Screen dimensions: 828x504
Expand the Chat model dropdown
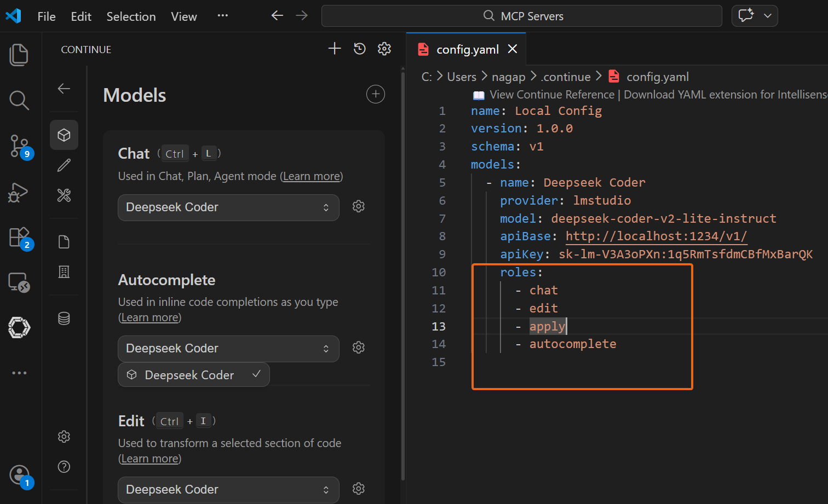(x=228, y=207)
